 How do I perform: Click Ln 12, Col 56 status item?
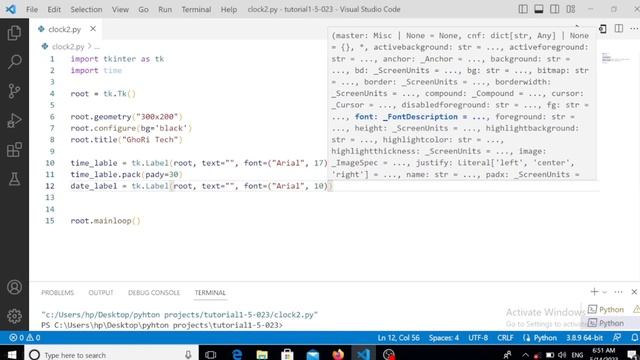pos(398,338)
